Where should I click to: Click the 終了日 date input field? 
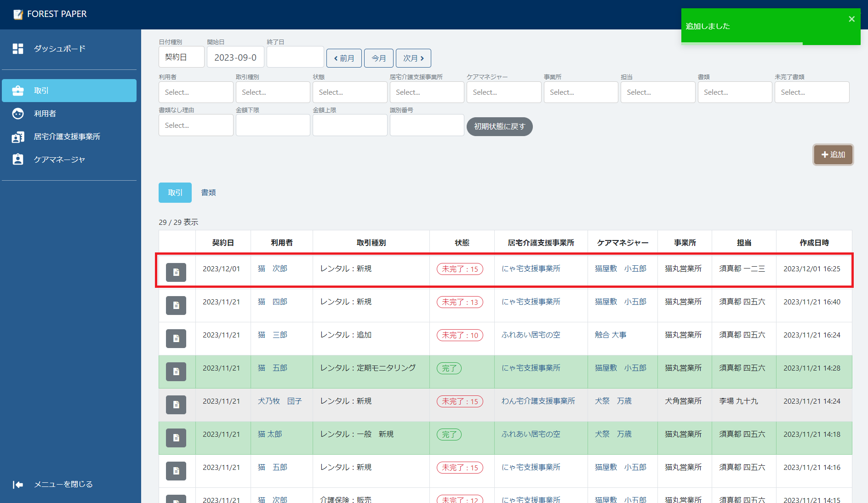[x=295, y=57]
